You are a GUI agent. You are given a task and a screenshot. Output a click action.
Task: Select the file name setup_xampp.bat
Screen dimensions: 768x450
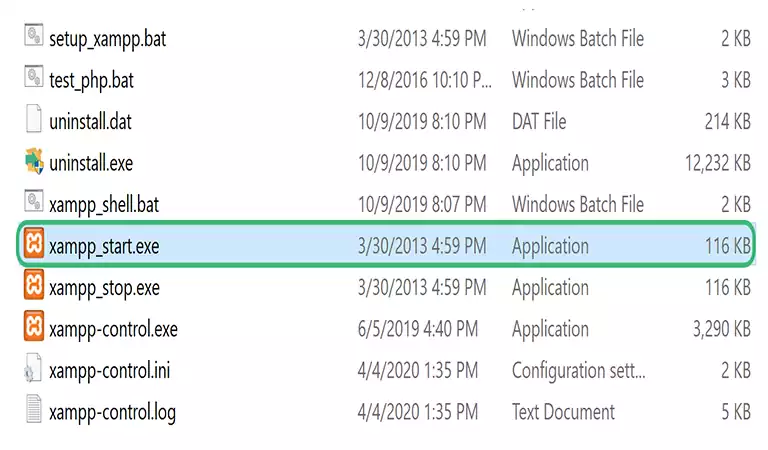(107, 39)
